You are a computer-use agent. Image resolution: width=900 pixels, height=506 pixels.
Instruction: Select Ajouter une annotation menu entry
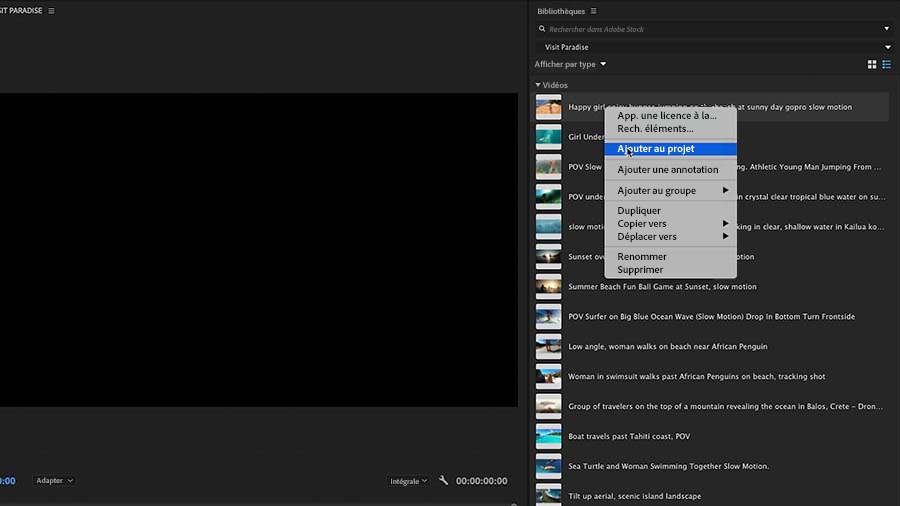tap(670, 170)
